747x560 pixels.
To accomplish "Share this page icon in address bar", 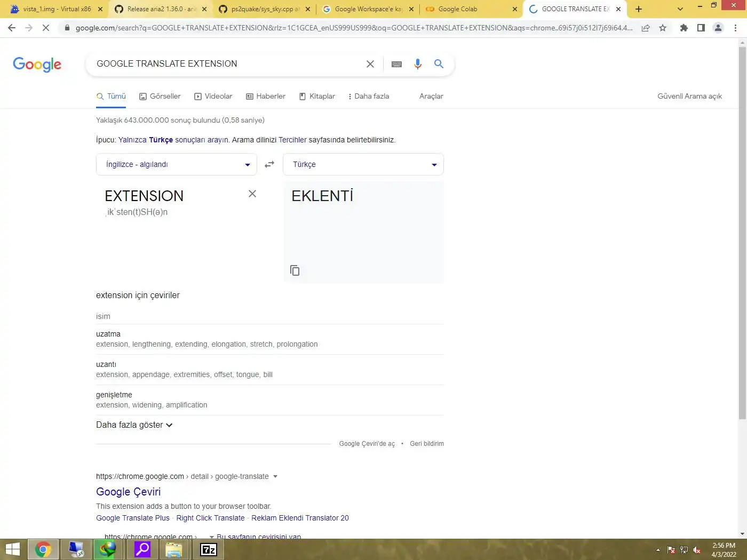I will coord(646,28).
